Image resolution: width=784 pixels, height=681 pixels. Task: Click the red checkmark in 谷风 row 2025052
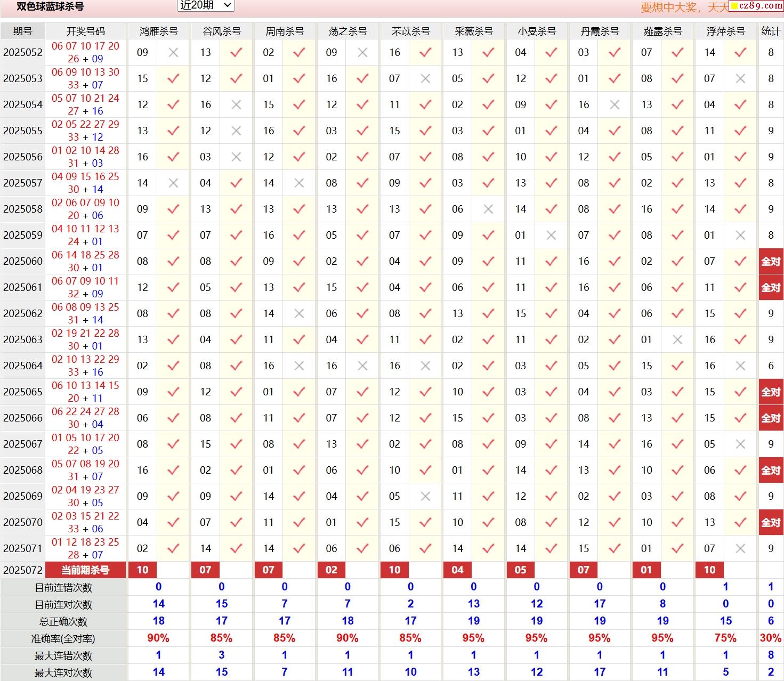coord(236,52)
